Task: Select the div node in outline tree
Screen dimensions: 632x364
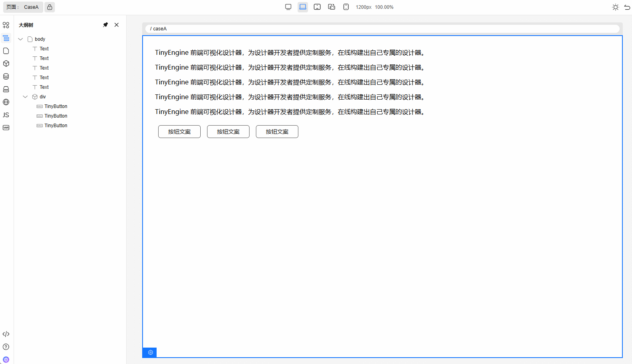Action: click(x=42, y=97)
